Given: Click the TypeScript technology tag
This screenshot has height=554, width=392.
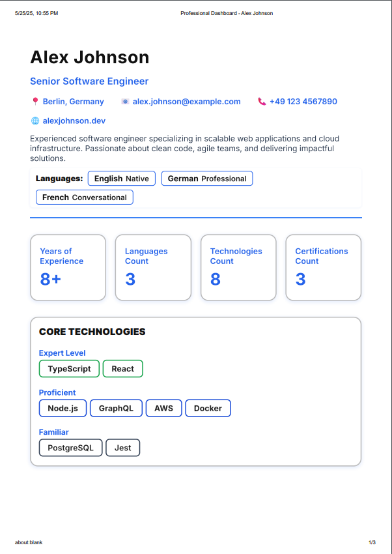Looking at the screenshot, I should pyautogui.click(x=69, y=368).
